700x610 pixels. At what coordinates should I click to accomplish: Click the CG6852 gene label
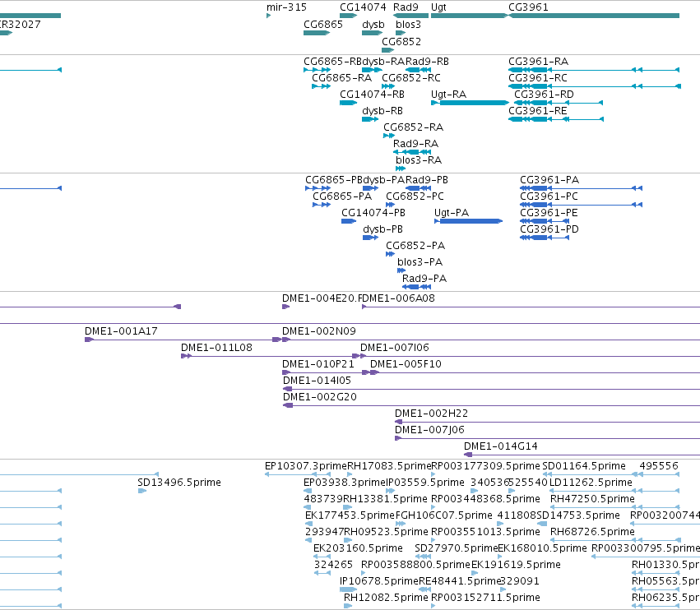coord(401,41)
